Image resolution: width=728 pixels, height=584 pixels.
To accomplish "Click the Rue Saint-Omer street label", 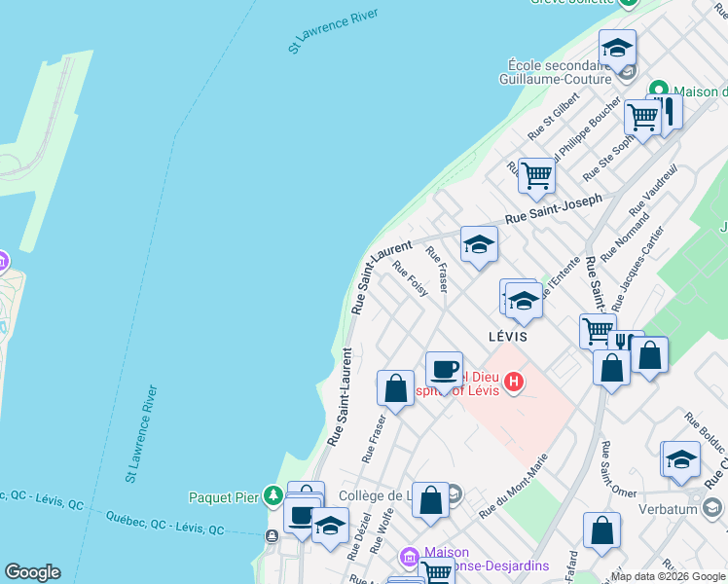I will (617, 469).
